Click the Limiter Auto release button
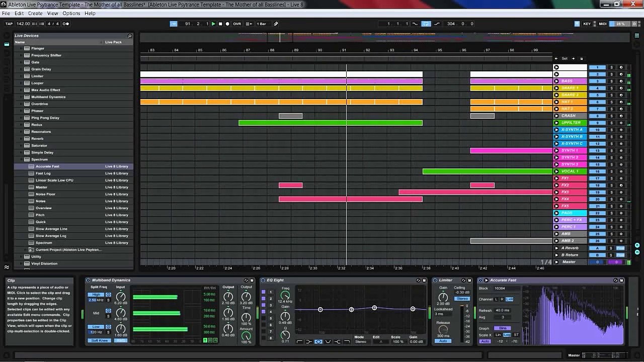 pyautogui.click(x=443, y=341)
